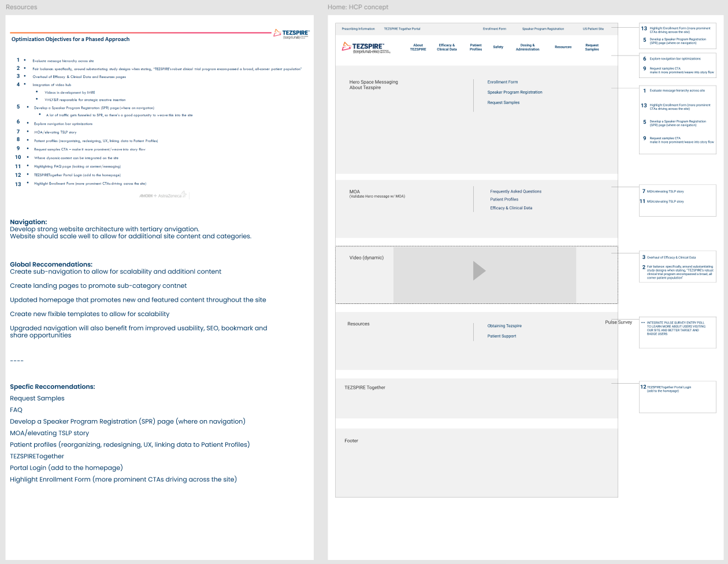Viewport: 728px width, 564px height.
Task: Click Efficacy & Clinical Data in MOA section
Action: tap(511, 208)
